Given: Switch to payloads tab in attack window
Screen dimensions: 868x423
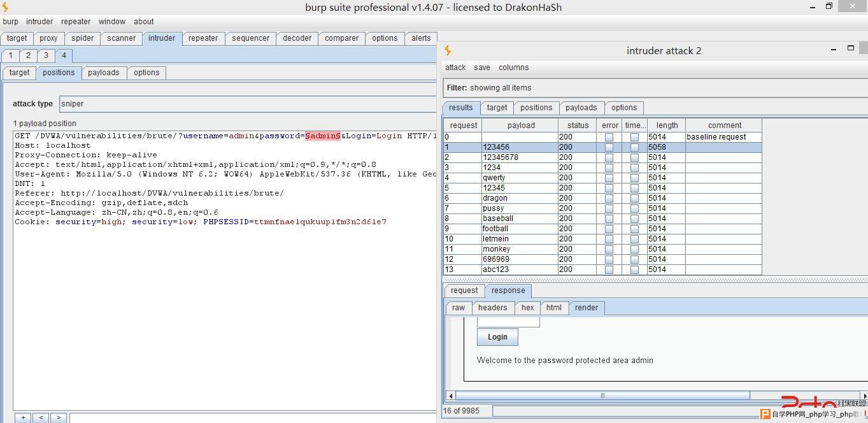Looking at the screenshot, I should [x=581, y=108].
